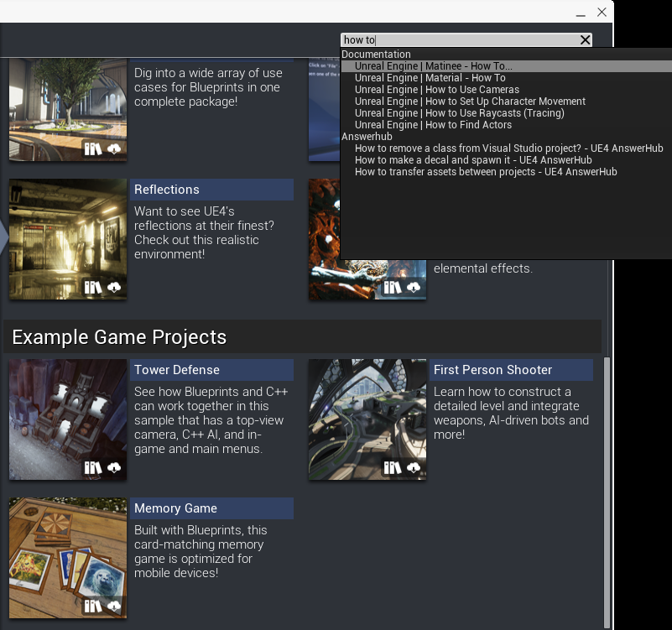Click the library icon on the Blueprints tree thumbnail

[93, 148]
